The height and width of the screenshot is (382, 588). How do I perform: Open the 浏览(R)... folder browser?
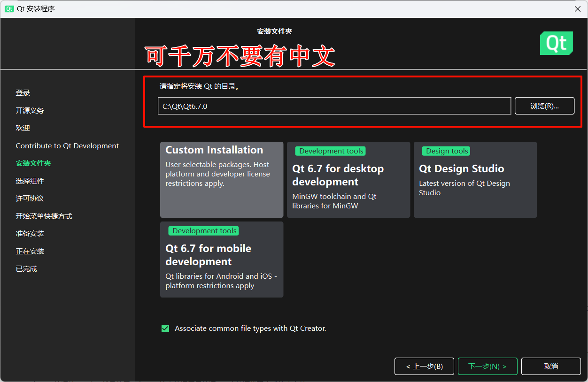click(544, 106)
